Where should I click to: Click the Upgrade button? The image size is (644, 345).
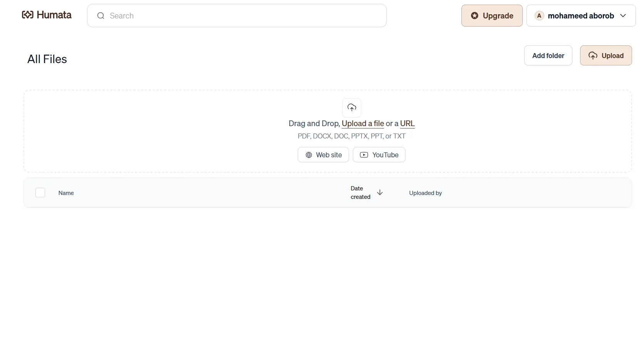coord(492,16)
